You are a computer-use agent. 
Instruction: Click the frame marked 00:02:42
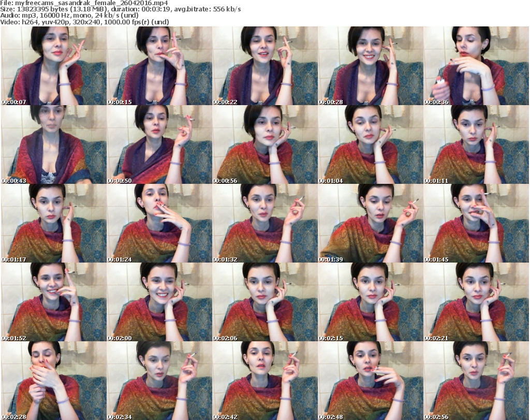point(265,381)
